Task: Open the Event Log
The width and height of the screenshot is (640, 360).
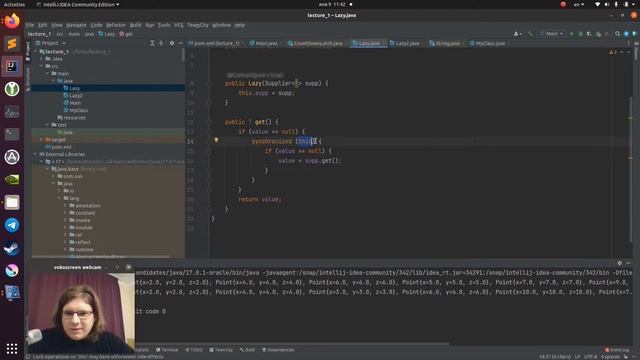Action: [x=617, y=350]
